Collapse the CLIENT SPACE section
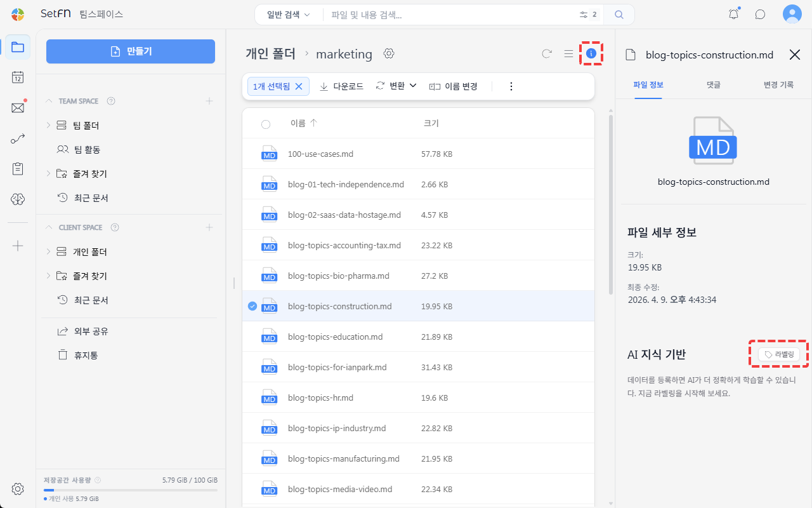The width and height of the screenshot is (812, 508). pos(49,227)
